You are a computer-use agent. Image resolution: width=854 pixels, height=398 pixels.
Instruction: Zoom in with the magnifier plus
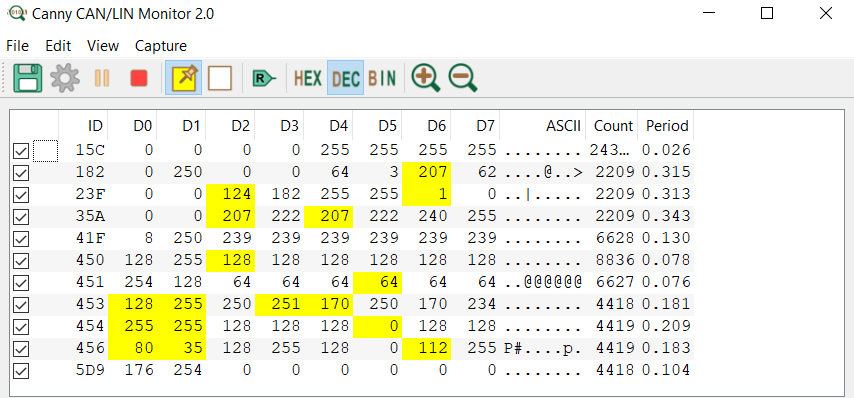click(426, 78)
